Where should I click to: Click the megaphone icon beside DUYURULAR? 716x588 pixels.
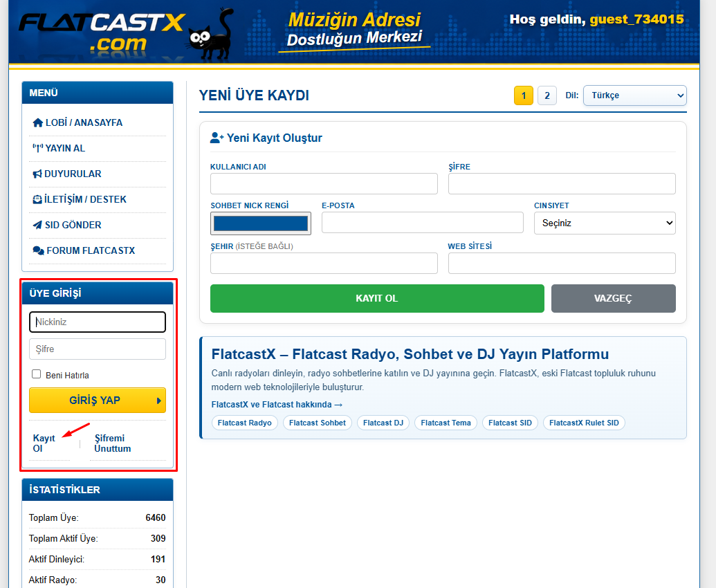click(37, 174)
